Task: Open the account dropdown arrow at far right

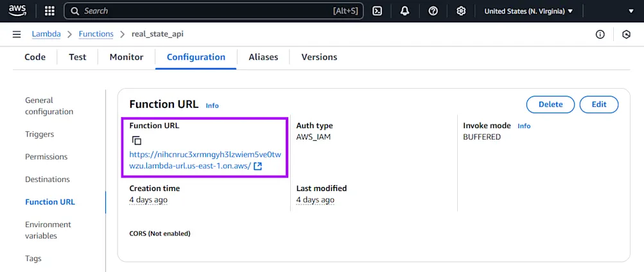Action: point(631,11)
